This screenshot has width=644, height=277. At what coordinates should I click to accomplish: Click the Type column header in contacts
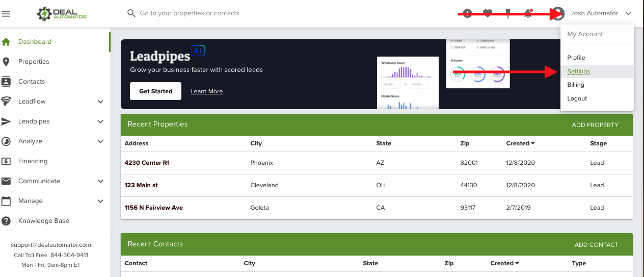click(579, 263)
